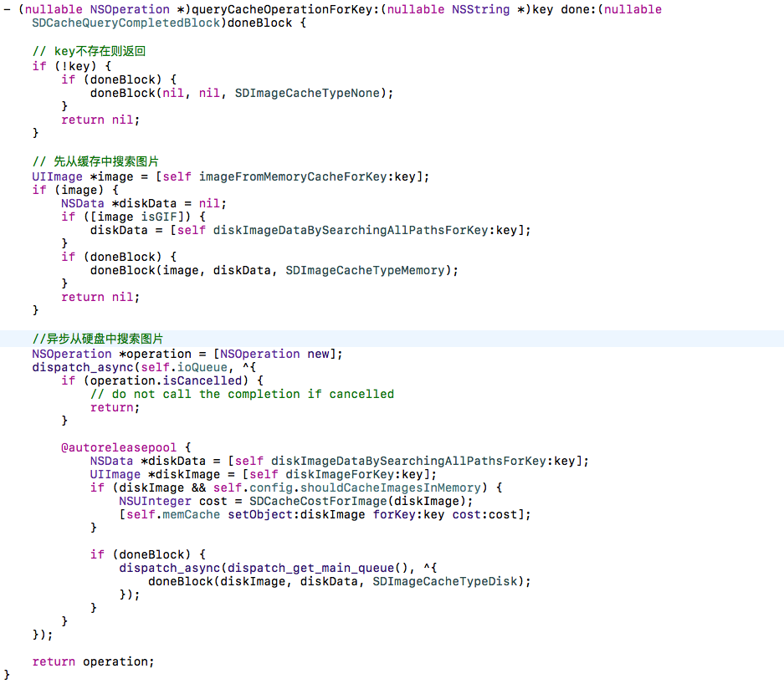Viewport: 784px width, 684px height.
Task: Click the 'if (!key) {' line
Action: (x=71, y=66)
